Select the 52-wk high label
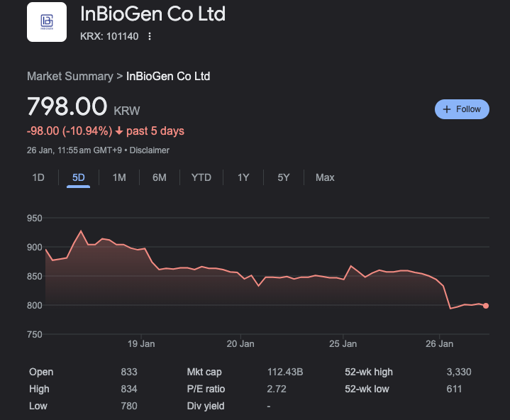 (369, 372)
